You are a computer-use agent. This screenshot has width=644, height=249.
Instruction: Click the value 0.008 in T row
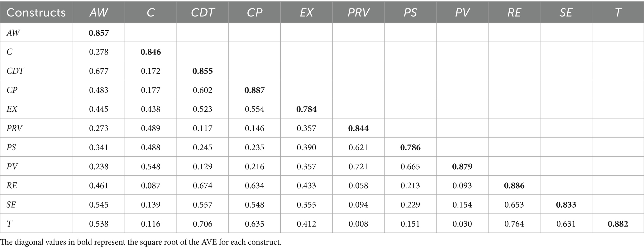click(358, 224)
